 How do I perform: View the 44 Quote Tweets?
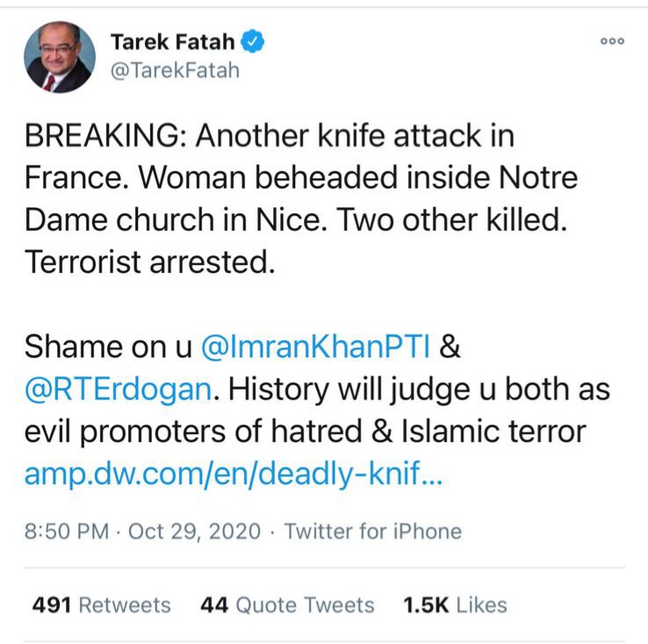(287, 605)
